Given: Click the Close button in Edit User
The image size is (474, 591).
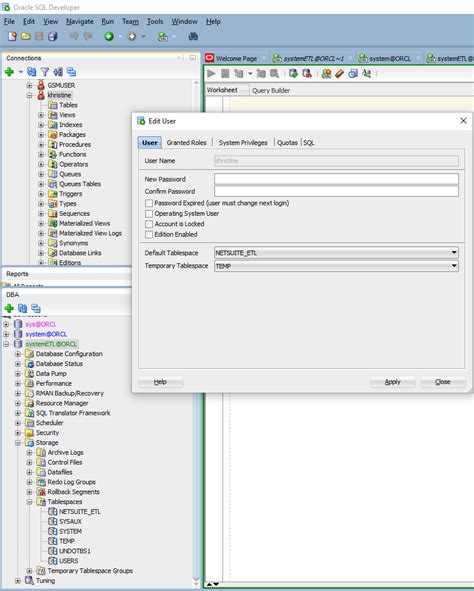Looking at the screenshot, I should [x=443, y=382].
